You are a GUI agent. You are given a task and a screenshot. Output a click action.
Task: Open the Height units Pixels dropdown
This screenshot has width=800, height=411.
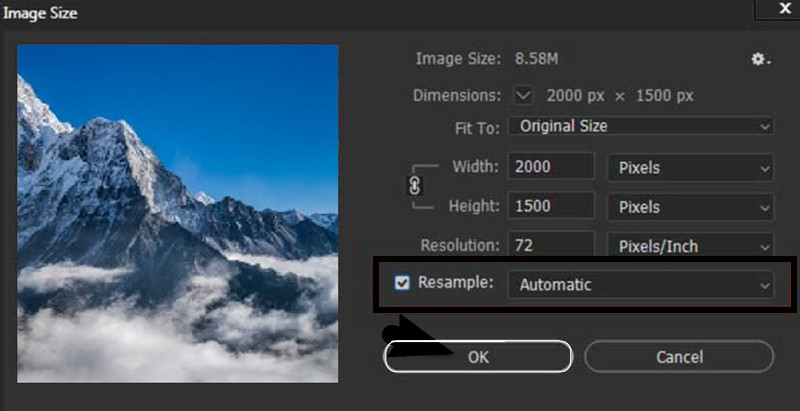pyautogui.click(x=690, y=207)
